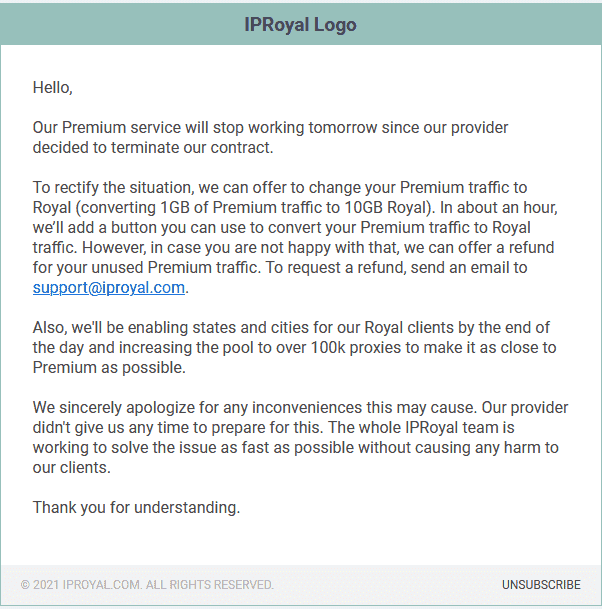
Task: Click the text "Premium as possible."
Action: click(109, 368)
